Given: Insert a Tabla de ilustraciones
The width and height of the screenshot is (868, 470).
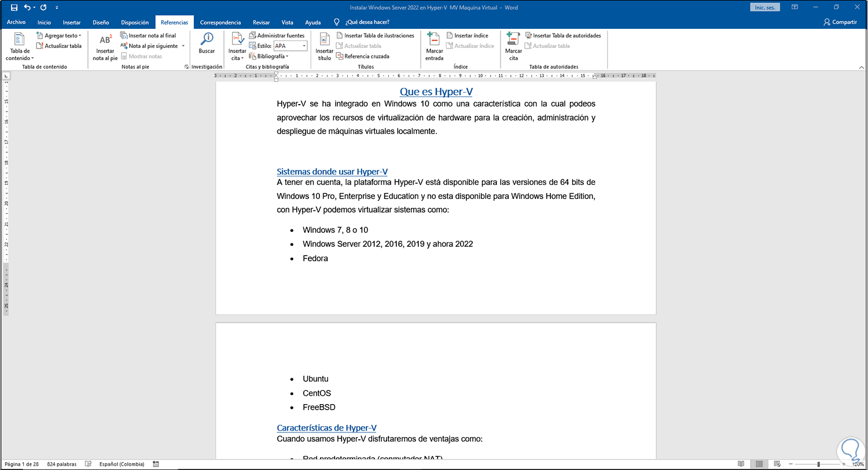Looking at the screenshot, I should pyautogui.click(x=376, y=35).
